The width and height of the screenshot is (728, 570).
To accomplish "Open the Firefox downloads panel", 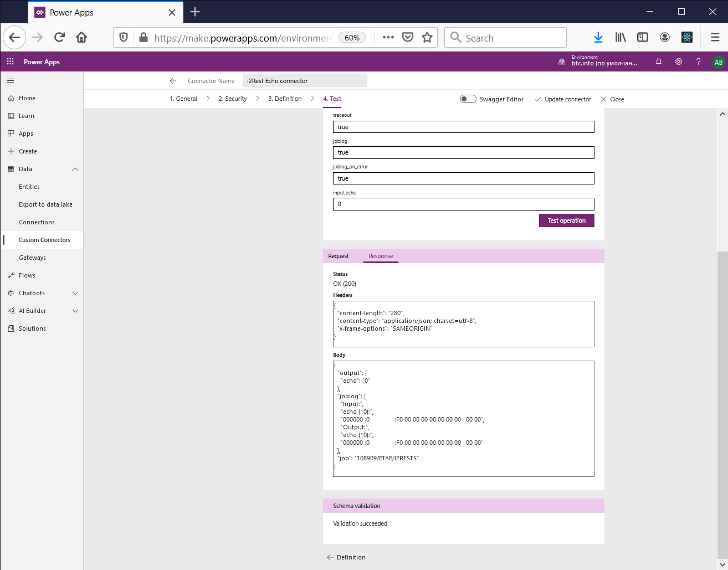I will 598,38.
